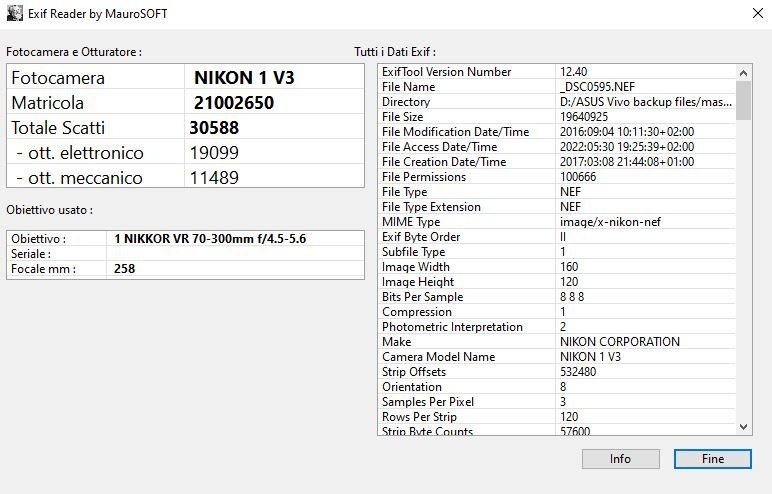This screenshot has height=494, width=772.
Task: Click the Directory path value
Action: 645,102
